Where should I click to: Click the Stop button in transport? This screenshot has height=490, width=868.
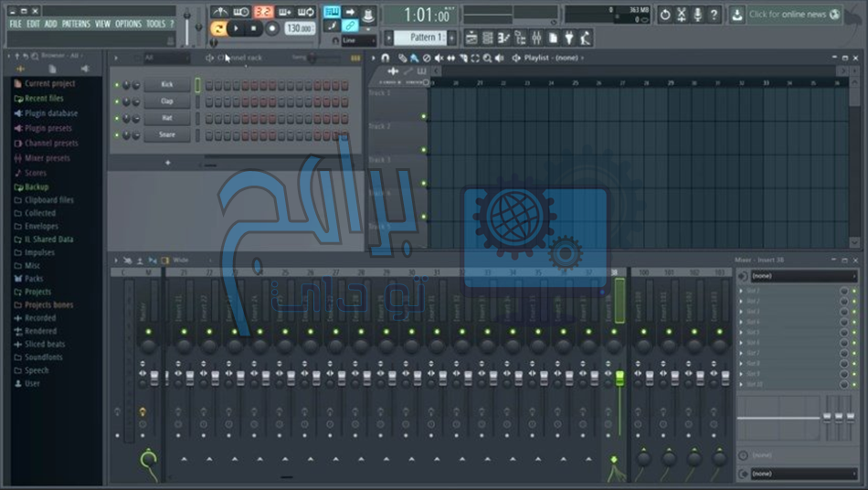[253, 28]
